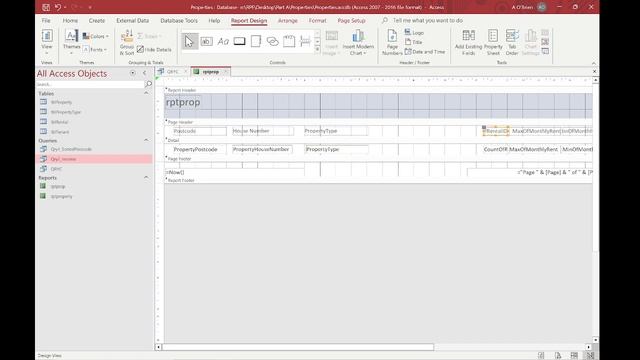This screenshot has width=640, height=360.
Task: Open the View button in ribbon
Action: point(47,42)
